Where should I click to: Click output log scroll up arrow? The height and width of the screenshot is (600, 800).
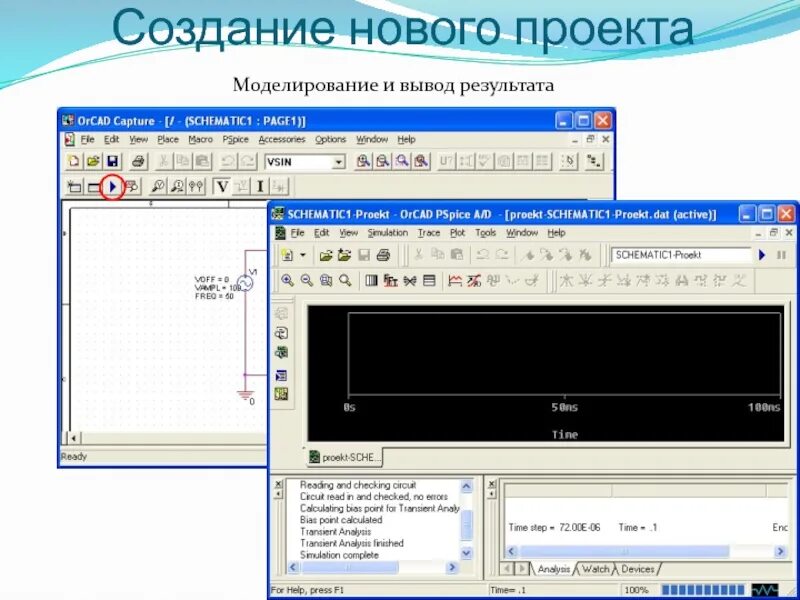point(466,486)
